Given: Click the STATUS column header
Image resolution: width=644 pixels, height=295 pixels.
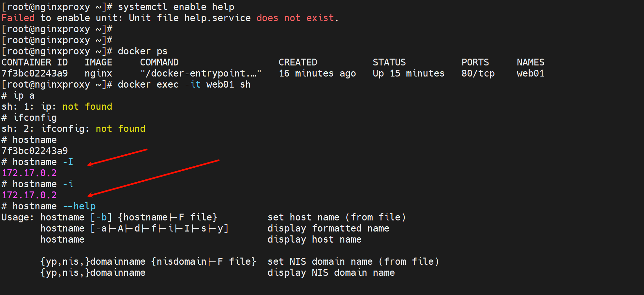Looking at the screenshot, I should coord(389,63).
